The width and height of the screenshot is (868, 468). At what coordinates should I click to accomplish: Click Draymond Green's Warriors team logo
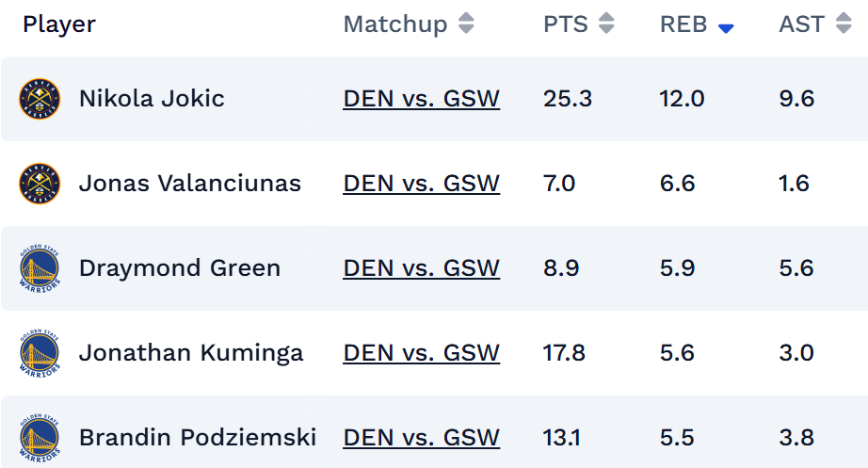click(39, 268)
